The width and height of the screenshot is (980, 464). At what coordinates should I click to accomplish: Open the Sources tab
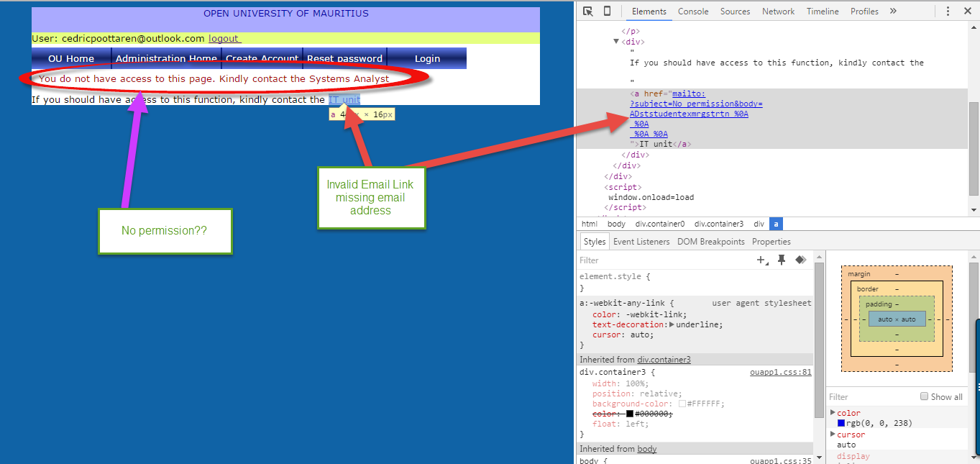coord(736,12)
